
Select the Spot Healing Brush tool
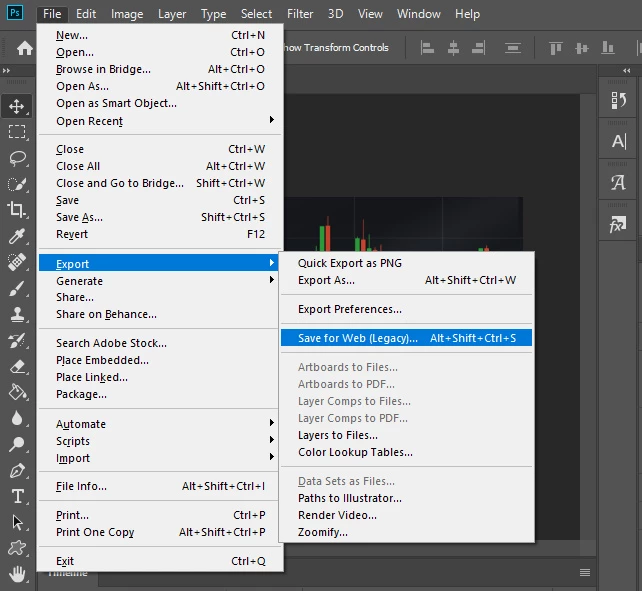click(x=16, y=262)
